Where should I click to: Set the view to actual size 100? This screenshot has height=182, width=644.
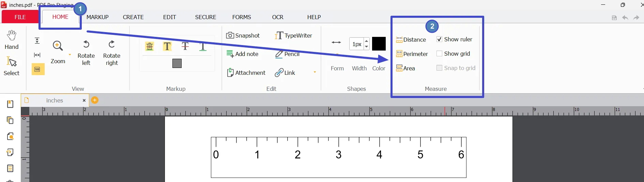tap(38, 69)
